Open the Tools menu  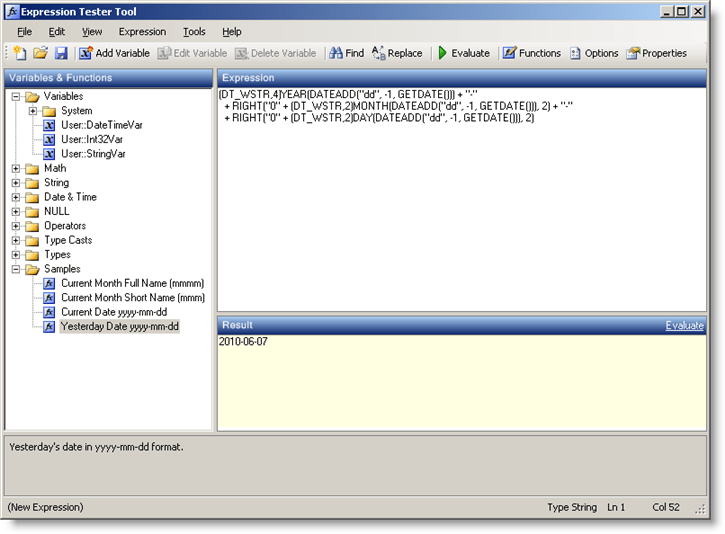coord(194,32)
